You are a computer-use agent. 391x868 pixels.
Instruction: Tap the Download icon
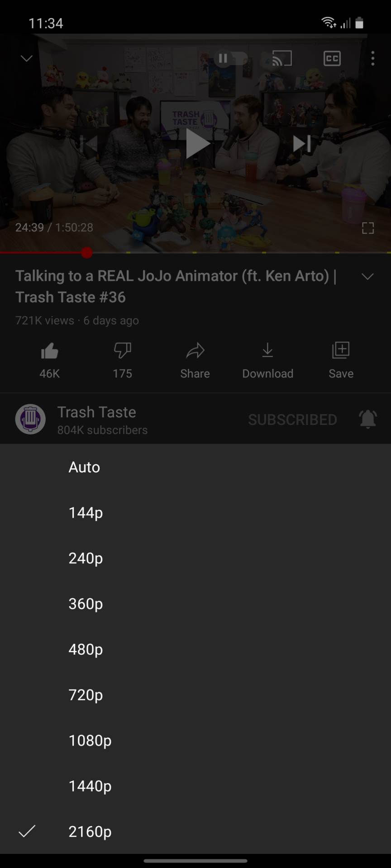(267, 350)
